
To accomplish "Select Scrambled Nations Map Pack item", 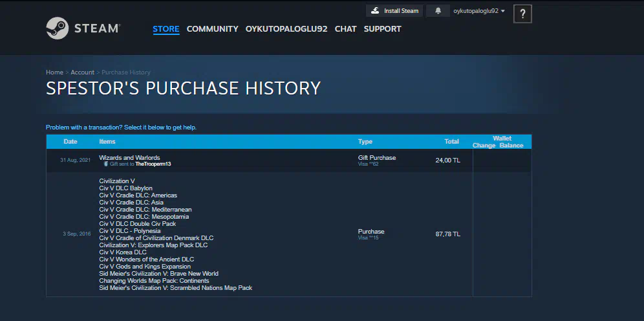I will coord(175,288).
